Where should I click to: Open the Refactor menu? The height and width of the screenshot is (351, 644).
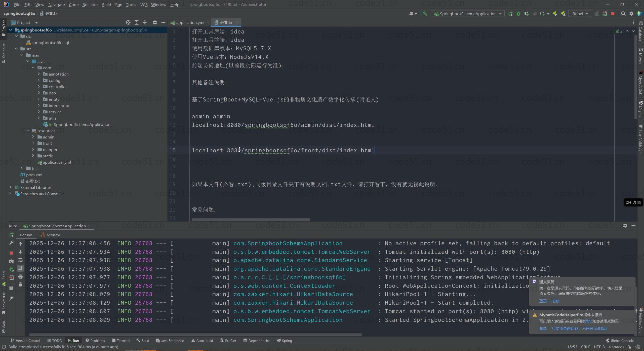(x=90, y=5)
